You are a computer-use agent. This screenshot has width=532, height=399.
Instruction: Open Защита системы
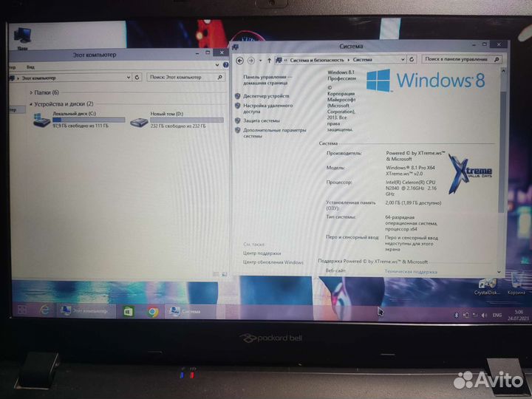(x=262, y=120)
